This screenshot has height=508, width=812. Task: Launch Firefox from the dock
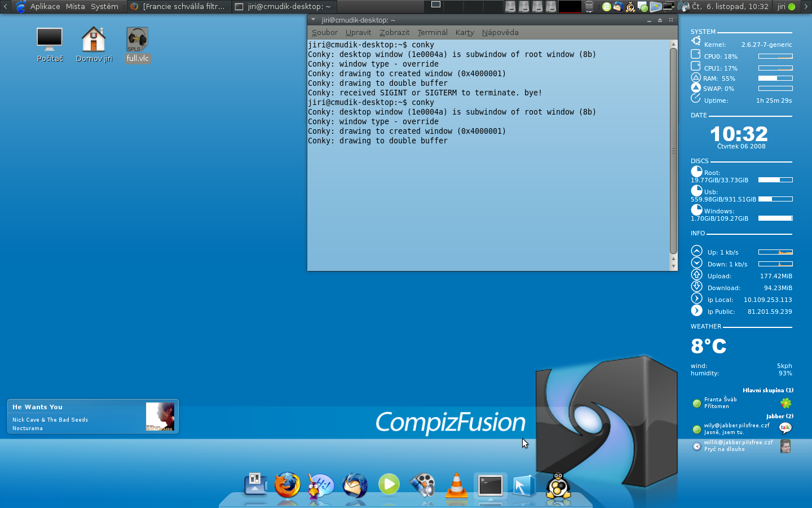[x=288, y=484]
